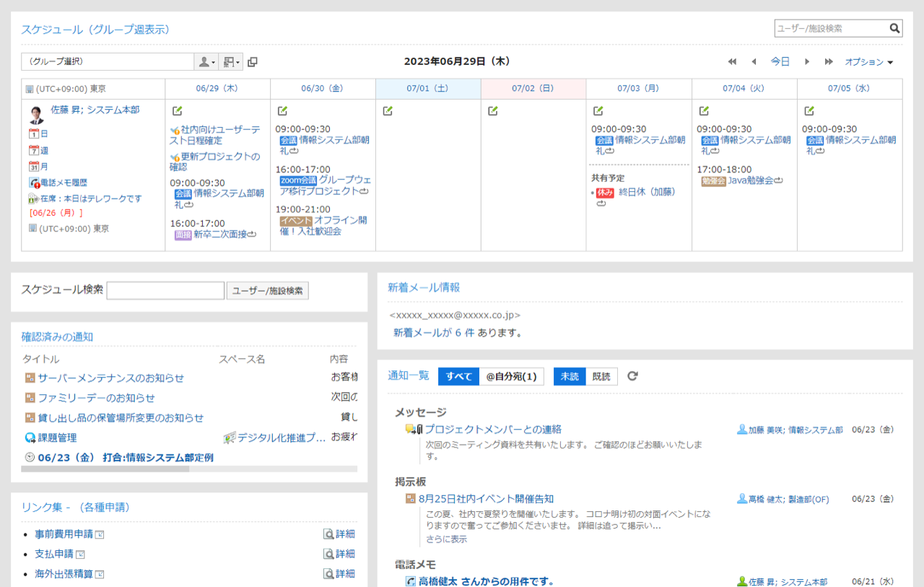Screen dimensions: 924x587
Task: Open the 06/29 (木) date header
Action: click(x=217, y=89)
